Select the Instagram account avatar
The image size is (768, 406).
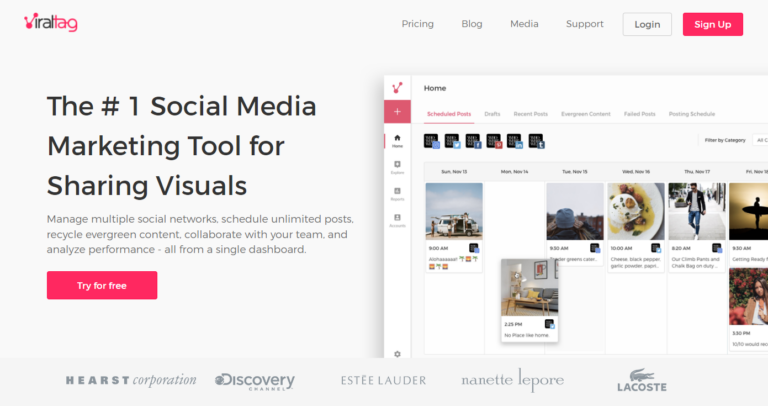click(x=432, y=141)
